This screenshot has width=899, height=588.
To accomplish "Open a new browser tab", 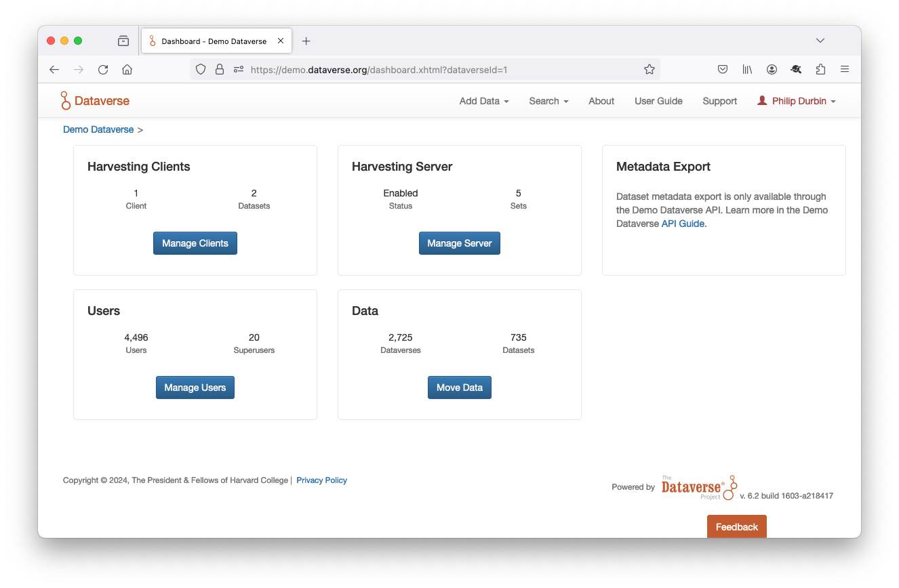I will (x=306, y=41).
